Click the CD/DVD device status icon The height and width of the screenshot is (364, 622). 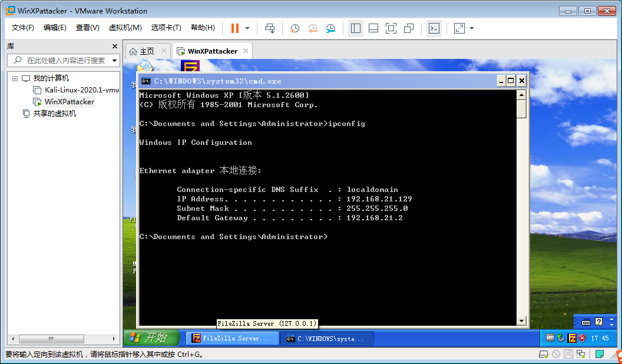[556, 354]
